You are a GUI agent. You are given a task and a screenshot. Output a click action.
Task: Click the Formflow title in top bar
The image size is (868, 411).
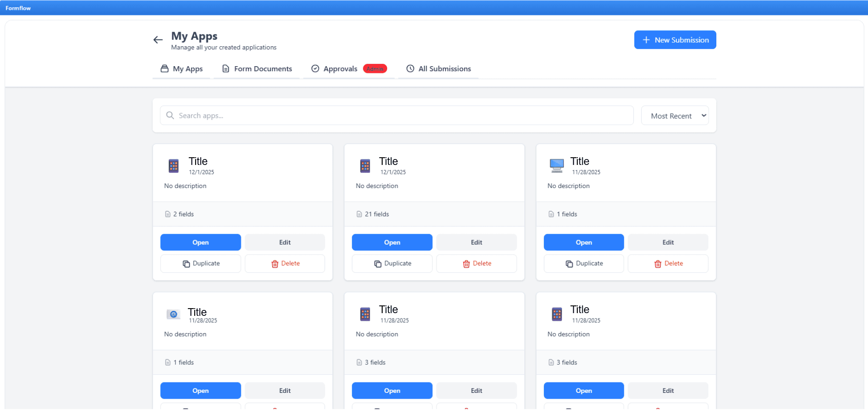click(18, 8)
